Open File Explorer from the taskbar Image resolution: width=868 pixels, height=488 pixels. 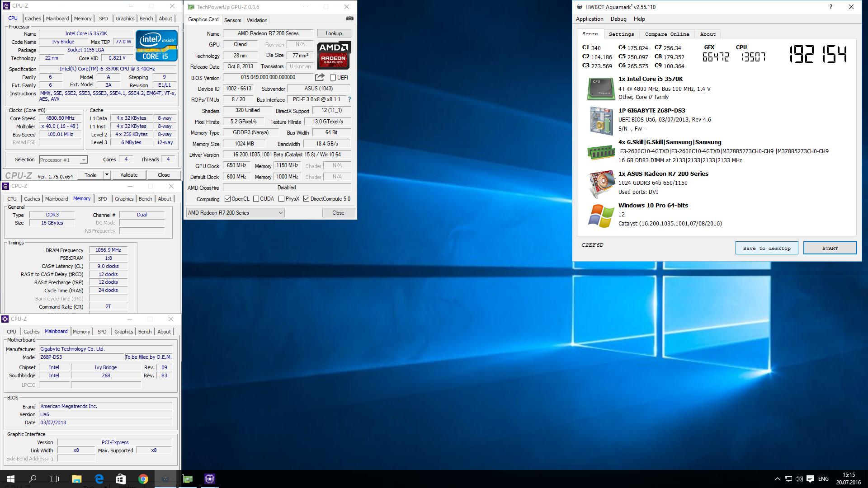[x=76, y=479]
